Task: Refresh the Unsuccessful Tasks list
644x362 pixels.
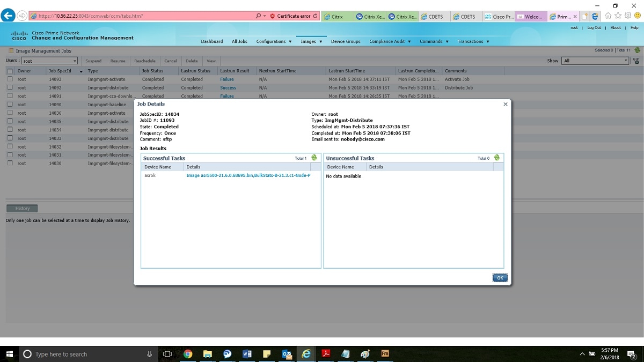Action: pyautogui.click(x=497, y=158)
